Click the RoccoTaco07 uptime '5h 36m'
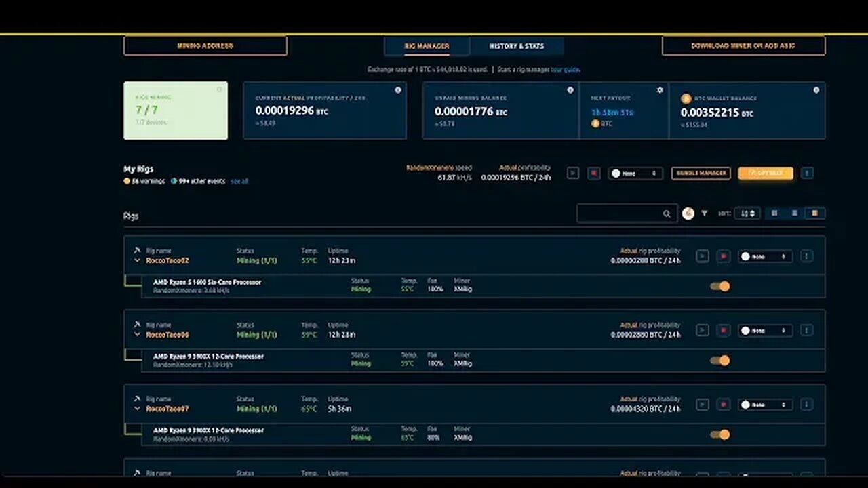Screen dimensions: 868x488 coord(340,409)
